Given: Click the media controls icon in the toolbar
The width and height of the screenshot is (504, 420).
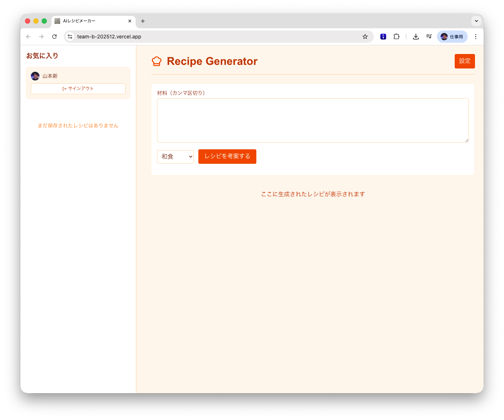Looking at the screenshot, I should [429, 37].
